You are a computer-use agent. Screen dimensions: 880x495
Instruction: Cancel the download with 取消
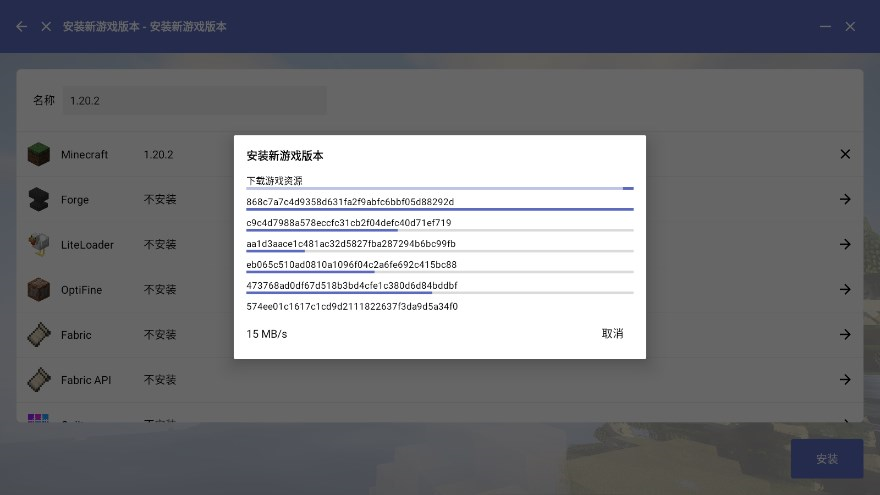tap(612, 334)
